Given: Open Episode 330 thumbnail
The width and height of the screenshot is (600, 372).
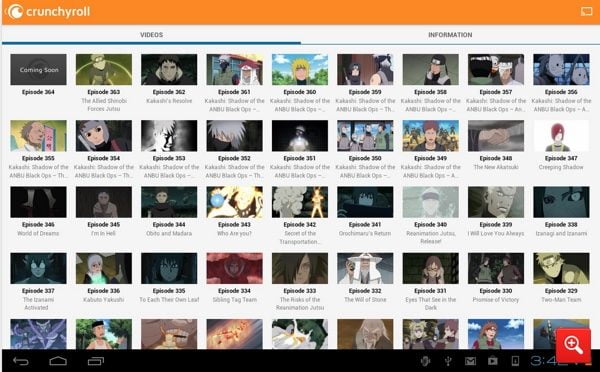Looking at the screenshot, I should 496,268.
